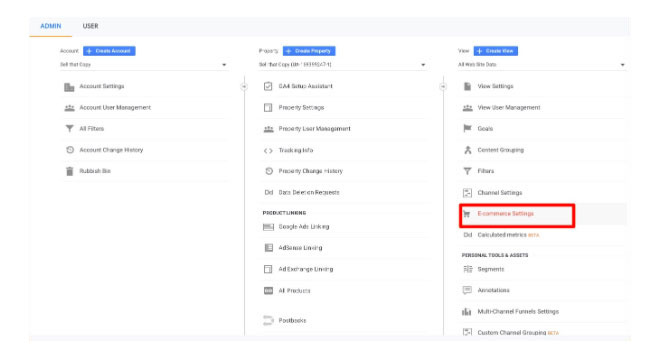Viewport: 665px width, 361px height.
Task: Click the GA4 Setup Assistant checkbox icon
Action: pyautogui.click(x=268, y=87)
